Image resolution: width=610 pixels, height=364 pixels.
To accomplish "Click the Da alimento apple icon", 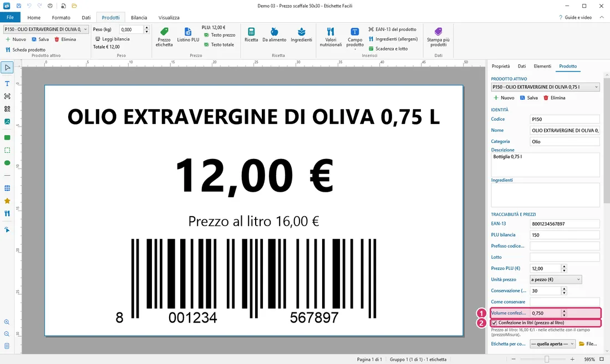I will coord(274,35).
